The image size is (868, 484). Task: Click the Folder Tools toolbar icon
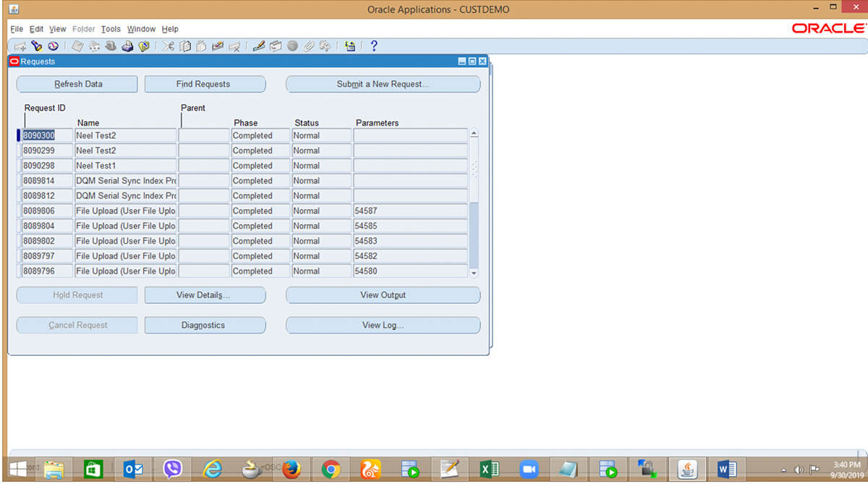350,46
